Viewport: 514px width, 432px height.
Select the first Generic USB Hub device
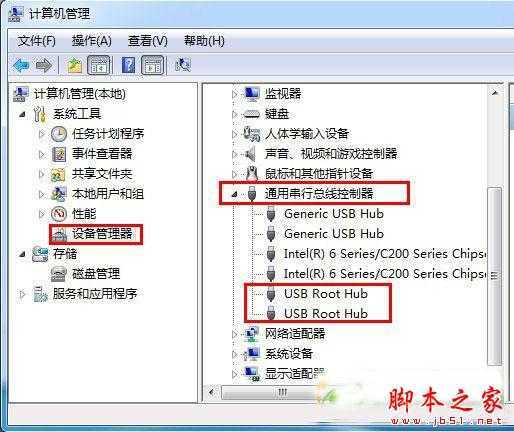[x=334, y=214]
